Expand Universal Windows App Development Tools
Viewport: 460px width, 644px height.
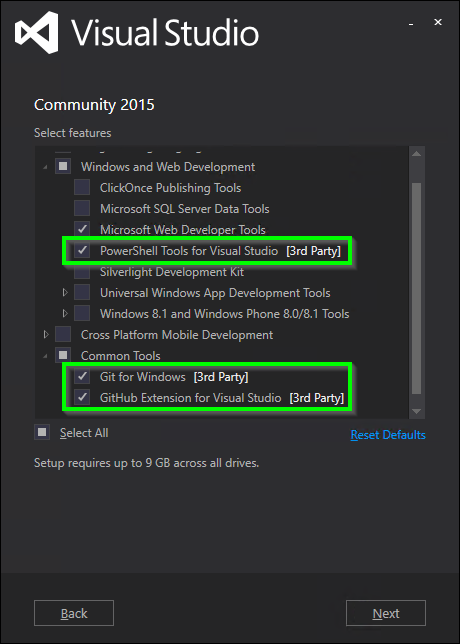tap(65, 292)
